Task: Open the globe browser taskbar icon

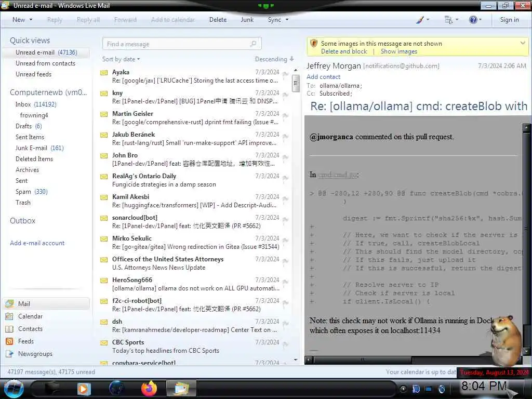Action: [x=116, y=389]
